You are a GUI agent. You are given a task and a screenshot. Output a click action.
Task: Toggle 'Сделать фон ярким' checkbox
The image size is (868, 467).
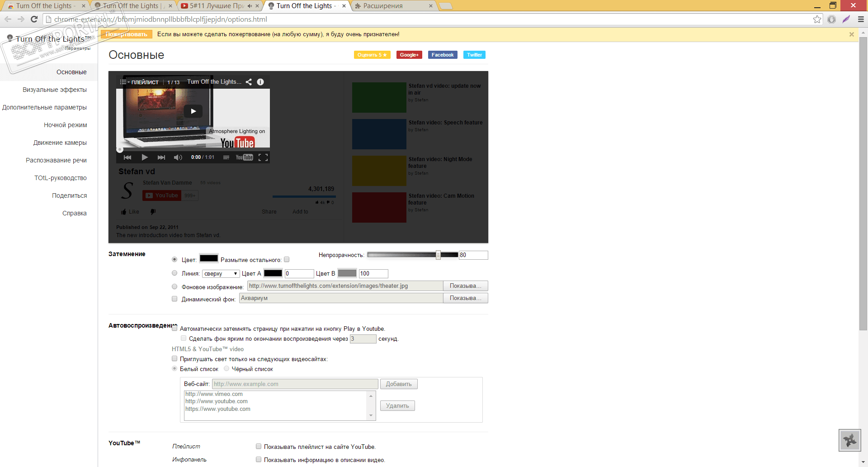coord(184,338)
